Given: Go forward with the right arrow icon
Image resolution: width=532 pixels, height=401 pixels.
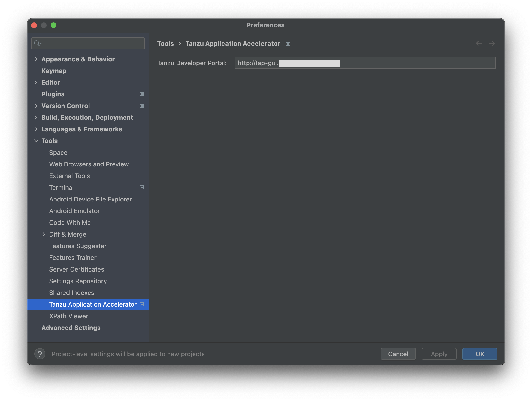Looking at the screenshot, I should (x=492, y=43).
